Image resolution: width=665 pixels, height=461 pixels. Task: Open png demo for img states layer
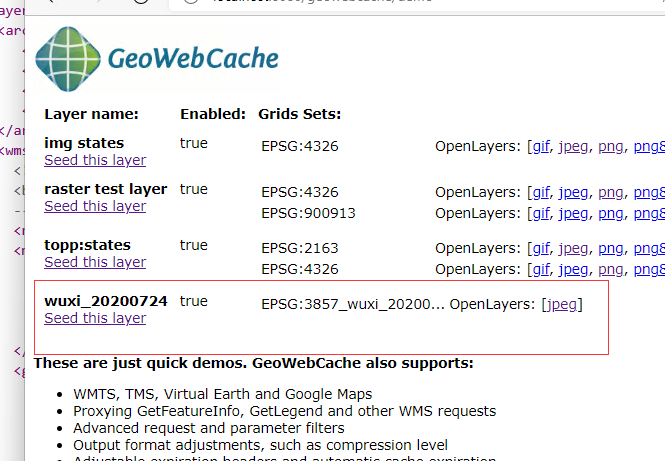coord(610,146)
